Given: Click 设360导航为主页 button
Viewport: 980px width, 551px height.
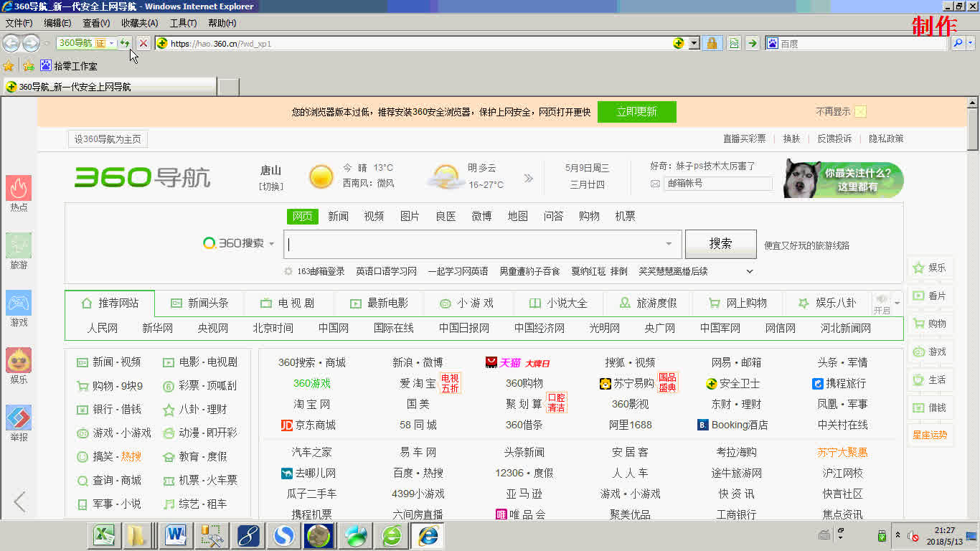Looking at the screenshot, I should click(x=108, y=139).
